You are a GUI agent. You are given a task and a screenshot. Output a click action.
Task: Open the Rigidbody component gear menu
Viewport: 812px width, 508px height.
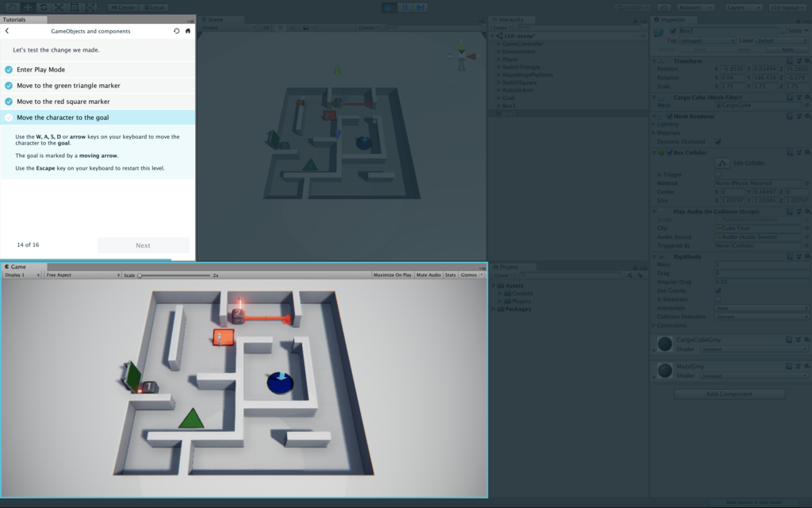[x=807, y=256]
